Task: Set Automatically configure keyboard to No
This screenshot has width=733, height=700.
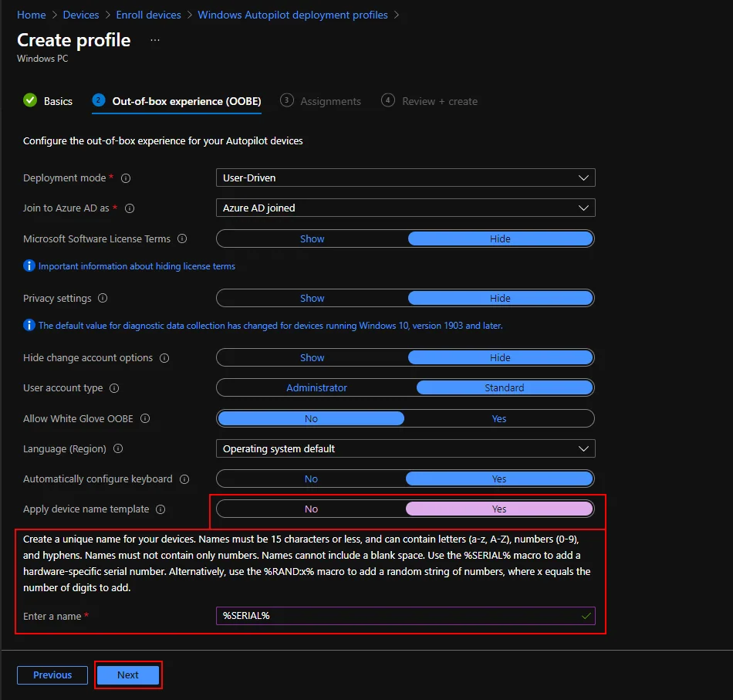Action: [311, 479]
